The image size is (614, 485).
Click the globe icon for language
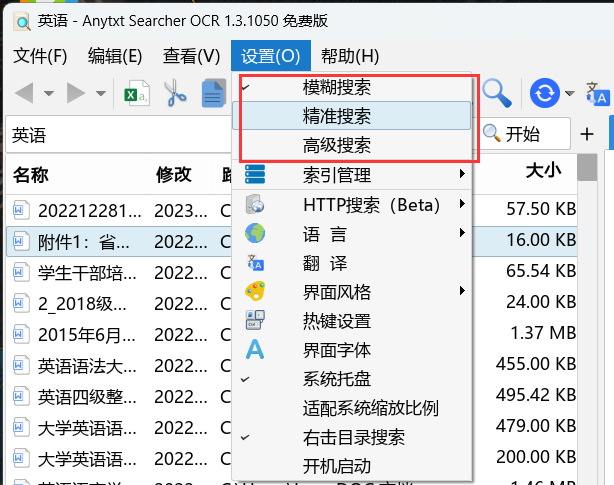click(255, 233)
